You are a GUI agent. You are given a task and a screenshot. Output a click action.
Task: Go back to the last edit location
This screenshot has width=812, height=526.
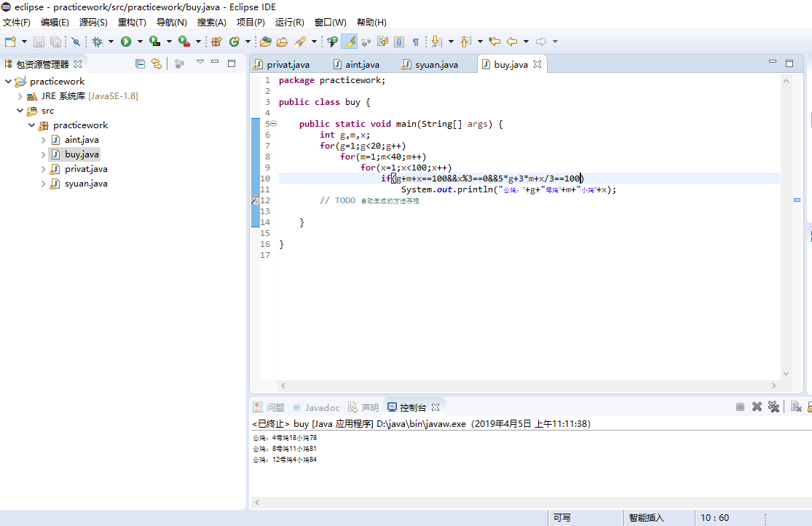pyautogui.click(x=494, y=42)
